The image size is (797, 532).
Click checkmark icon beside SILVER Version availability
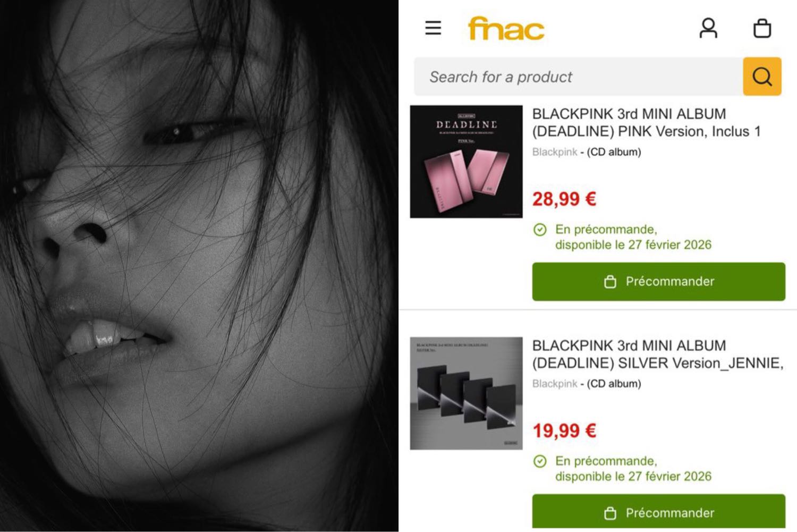[540, 461]
